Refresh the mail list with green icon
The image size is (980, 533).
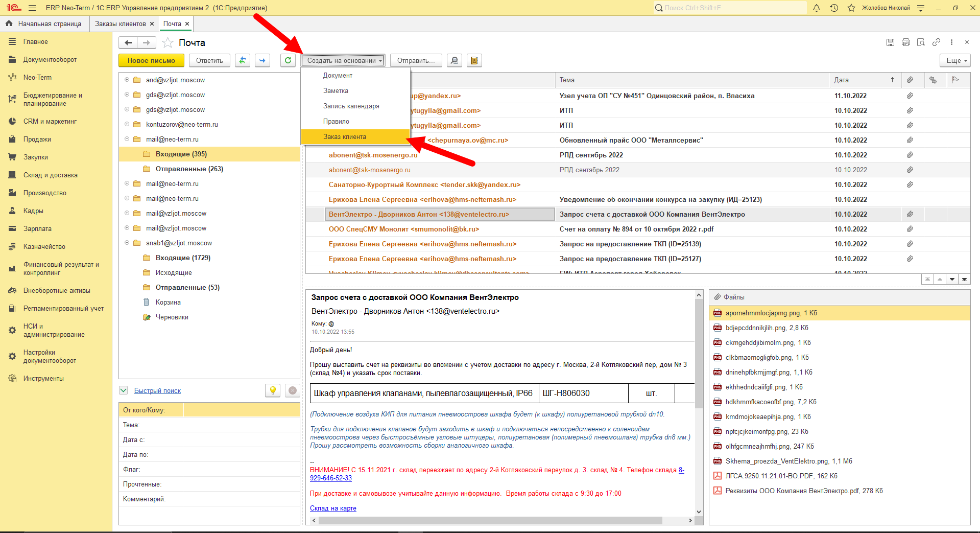[288, 60]
